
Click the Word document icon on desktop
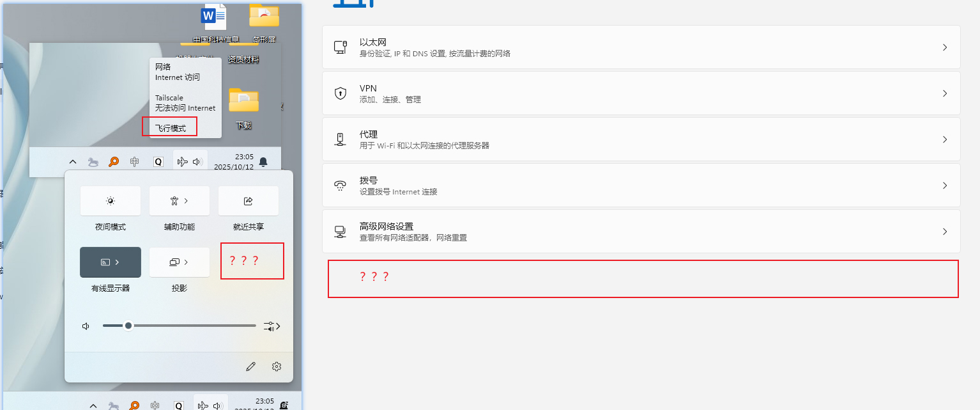(x=214, y=16)
